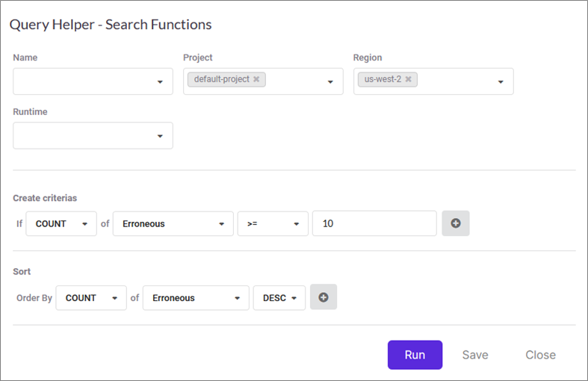Change the DESC sort direction dropdown
Image resolution: width=588 pixels, height=381 pixels.
tap(280, 297)
